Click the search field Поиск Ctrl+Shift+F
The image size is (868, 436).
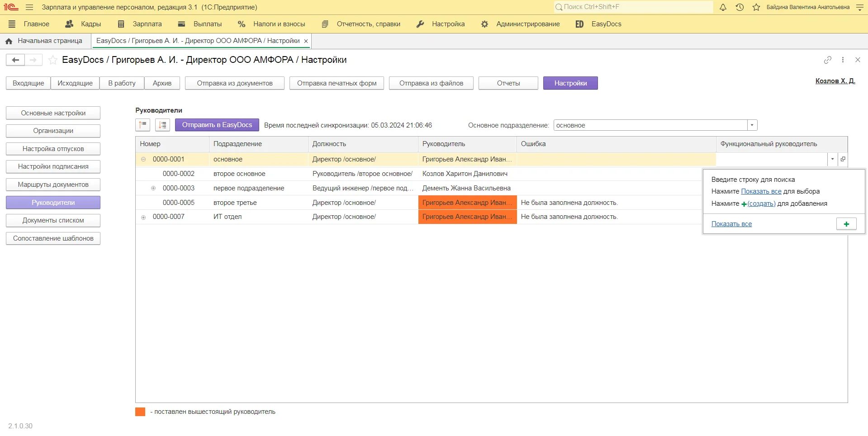coord(633,7)
